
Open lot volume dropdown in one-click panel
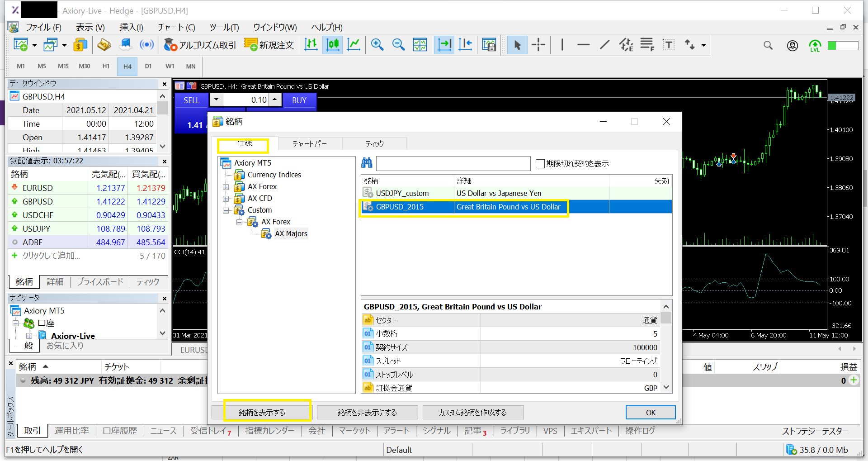pos(216,100)
